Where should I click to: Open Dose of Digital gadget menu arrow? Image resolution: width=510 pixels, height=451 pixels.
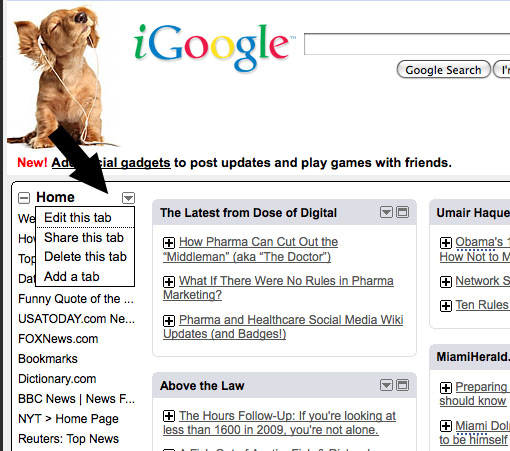pos(386,212)
